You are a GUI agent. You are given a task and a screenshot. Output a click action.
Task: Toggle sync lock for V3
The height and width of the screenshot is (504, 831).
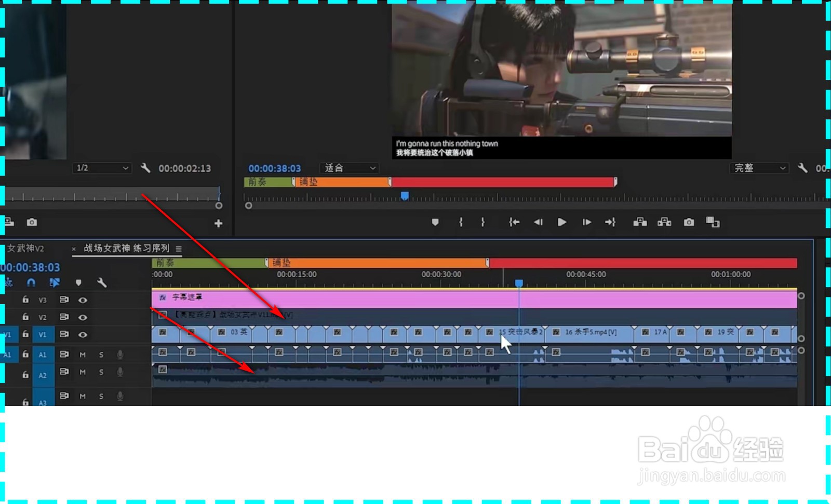(64, 299)
